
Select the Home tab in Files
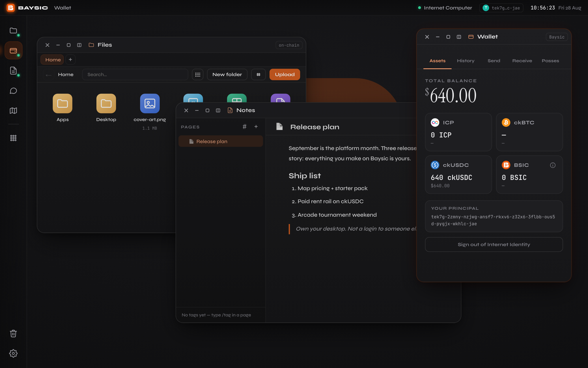pos(53,60)
